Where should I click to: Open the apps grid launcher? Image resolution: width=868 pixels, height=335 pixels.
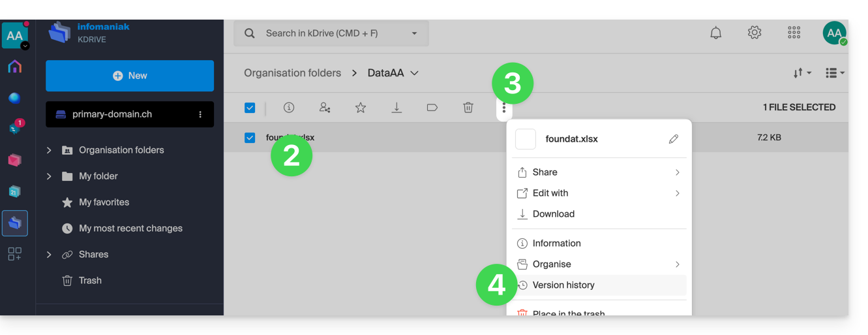click(x=794, y=33)
